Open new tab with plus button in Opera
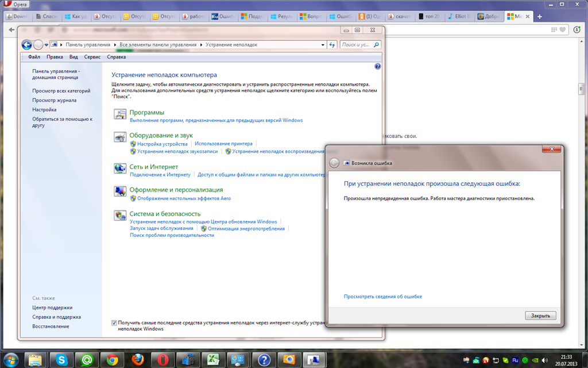This screenshot has height=368, width=588. (x=540, y=17)
